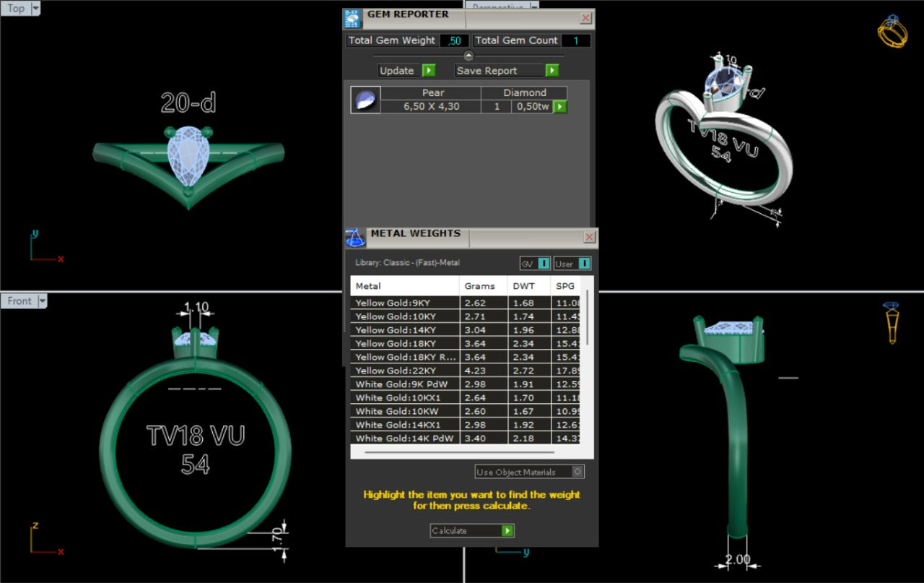Click the 20-d label in Top viewport
This screenshot has height=583, width=924.
[x=188, y=103]
